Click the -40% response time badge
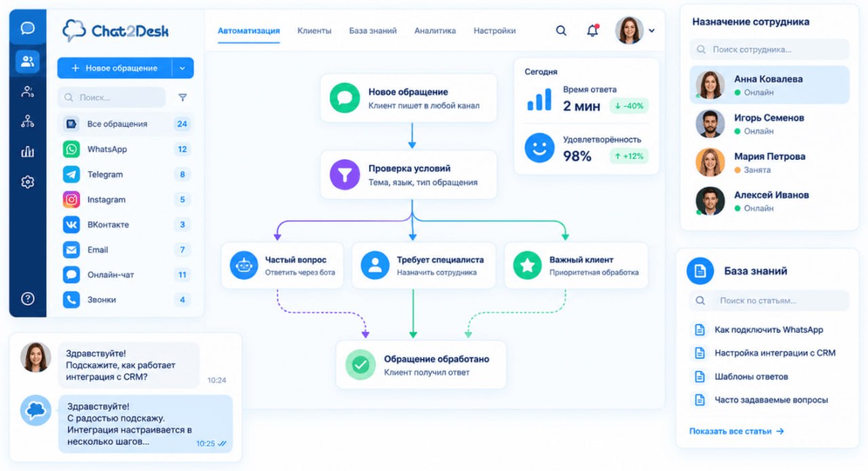The height and width of the screenshot is (471, 868). pos(629,106)
